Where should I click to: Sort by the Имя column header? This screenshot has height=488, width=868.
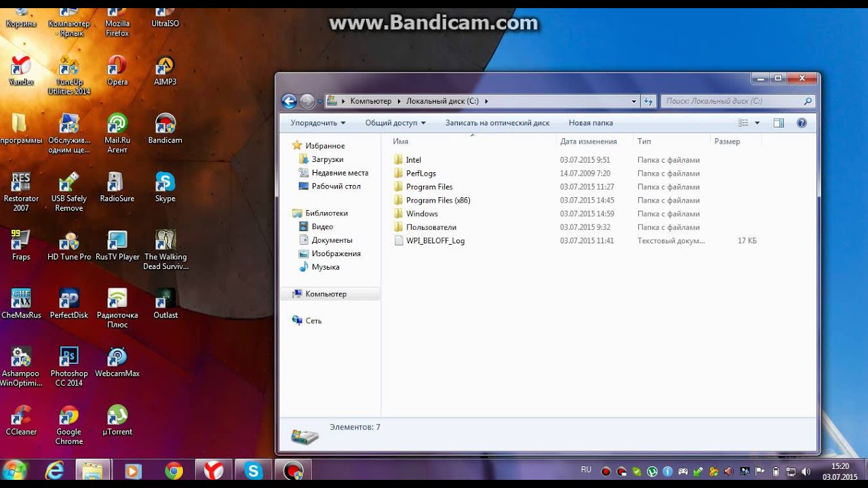click(x=472, y=142)
